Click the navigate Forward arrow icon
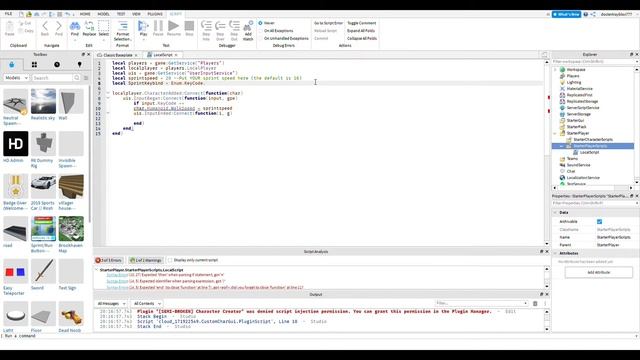 pyautogui.click(x=59, y=26)
